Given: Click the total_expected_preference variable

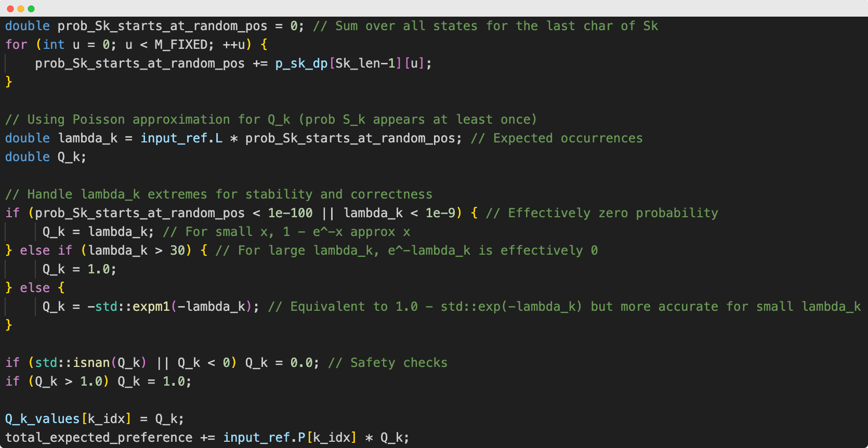Looking at the screenshot, I should click(99, 438).
